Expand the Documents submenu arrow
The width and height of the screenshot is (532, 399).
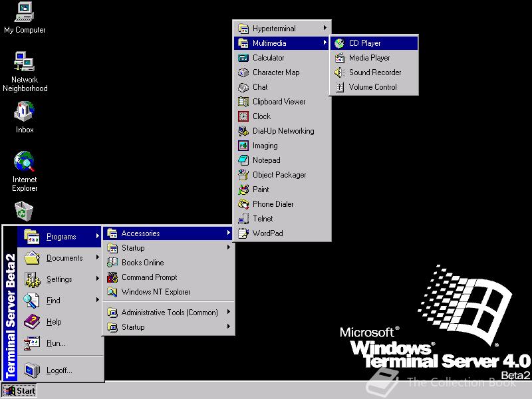[x=97, y=257]
